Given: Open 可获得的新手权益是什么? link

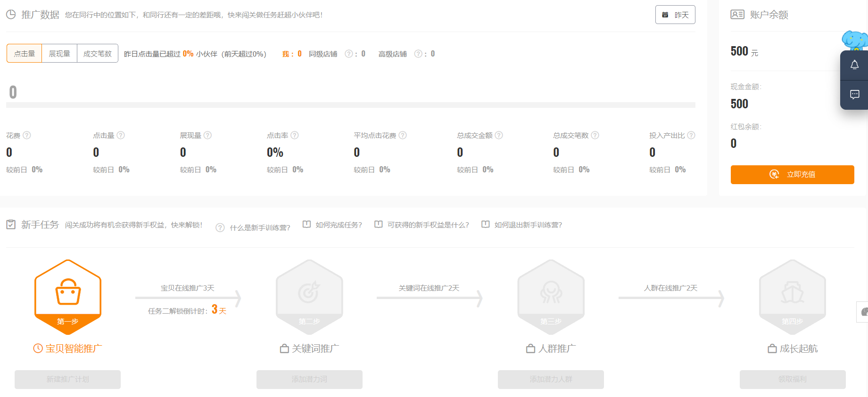Looking at the screenshot, I should click(428, 225).
